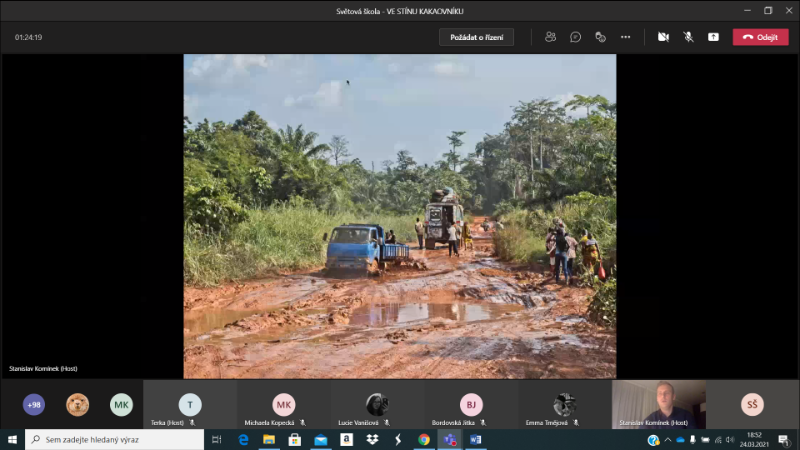Open the participants panel
The width and height of the screenshot is (800, 450).
(550, 37)
